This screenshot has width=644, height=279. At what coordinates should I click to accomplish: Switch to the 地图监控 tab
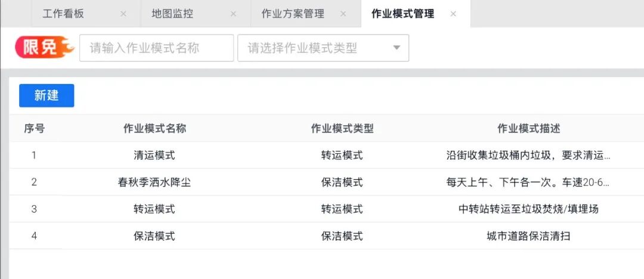click(x=168, y=14)
